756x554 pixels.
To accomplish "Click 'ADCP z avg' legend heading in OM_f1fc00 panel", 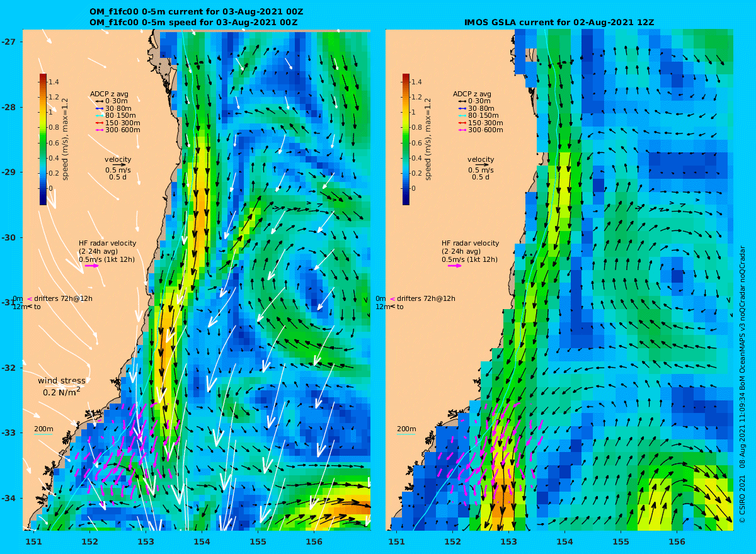I will click(x=109, y=94).
